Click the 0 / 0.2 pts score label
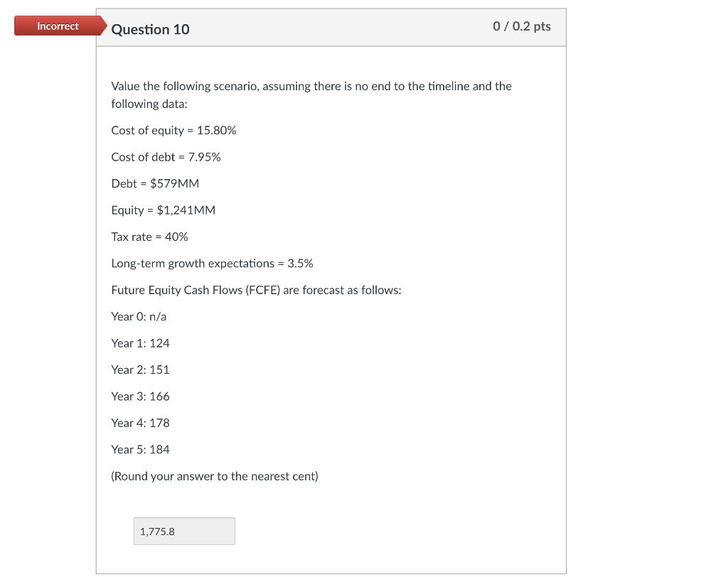The image size is (728, 577). click(522, 25)
